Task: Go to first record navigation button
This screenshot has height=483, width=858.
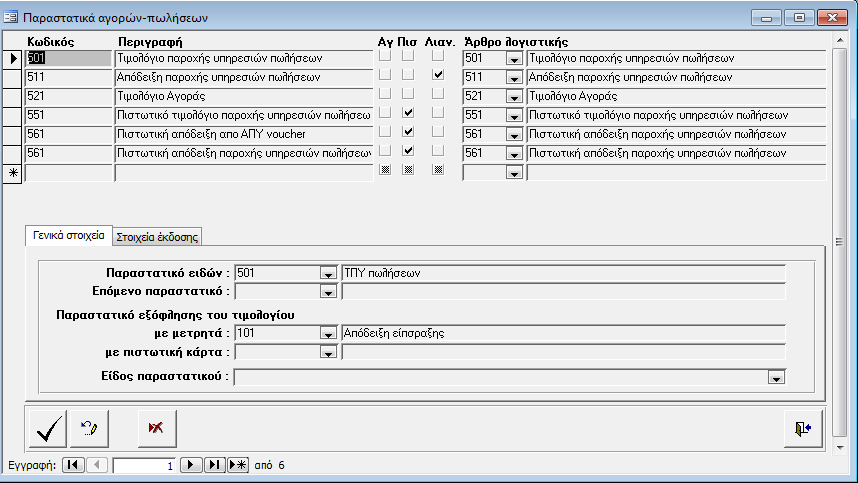Action: (74, 465)
